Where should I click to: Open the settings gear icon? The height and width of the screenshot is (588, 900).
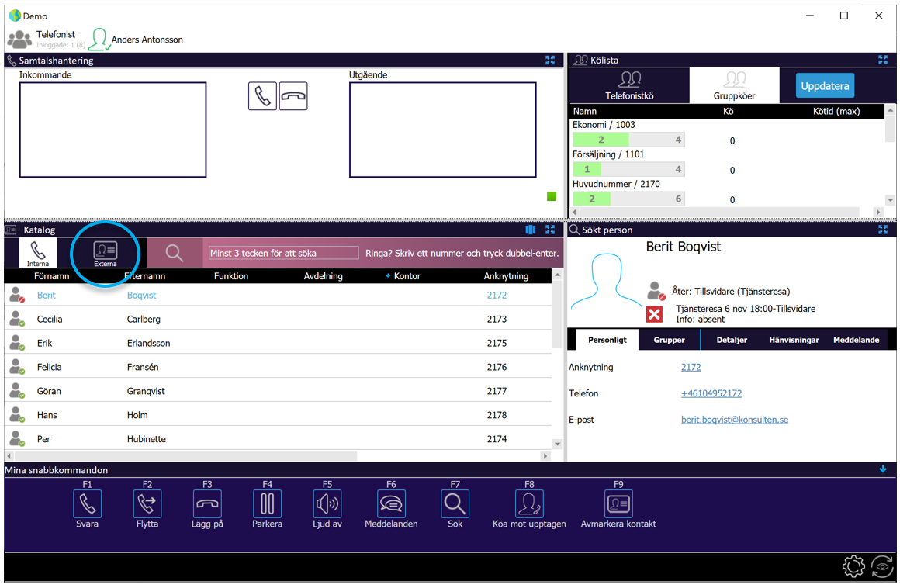tap(853, 566)
